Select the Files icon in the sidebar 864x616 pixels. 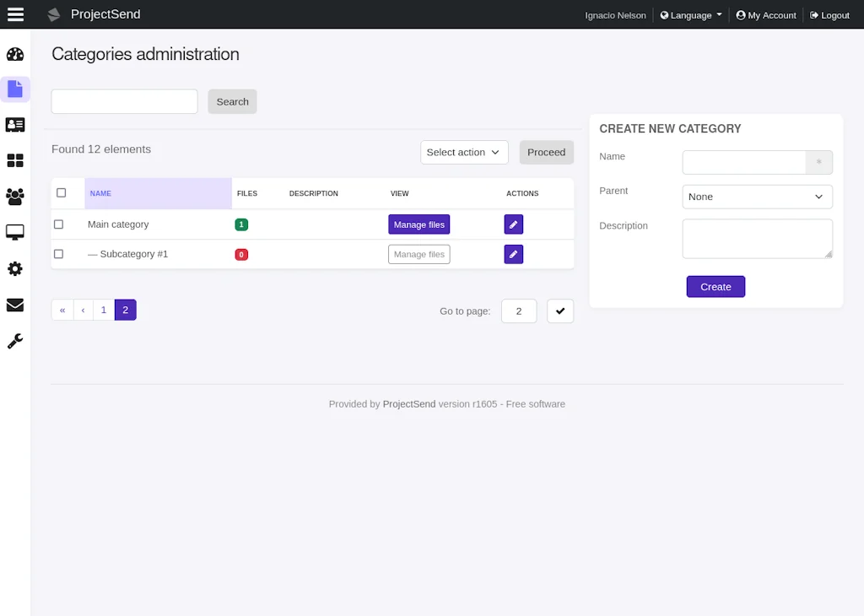[15, 89]
